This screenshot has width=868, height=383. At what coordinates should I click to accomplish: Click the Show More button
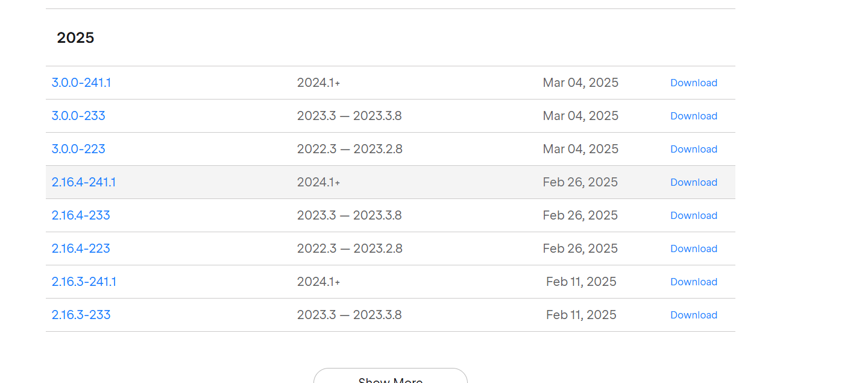tap(391, 376)
